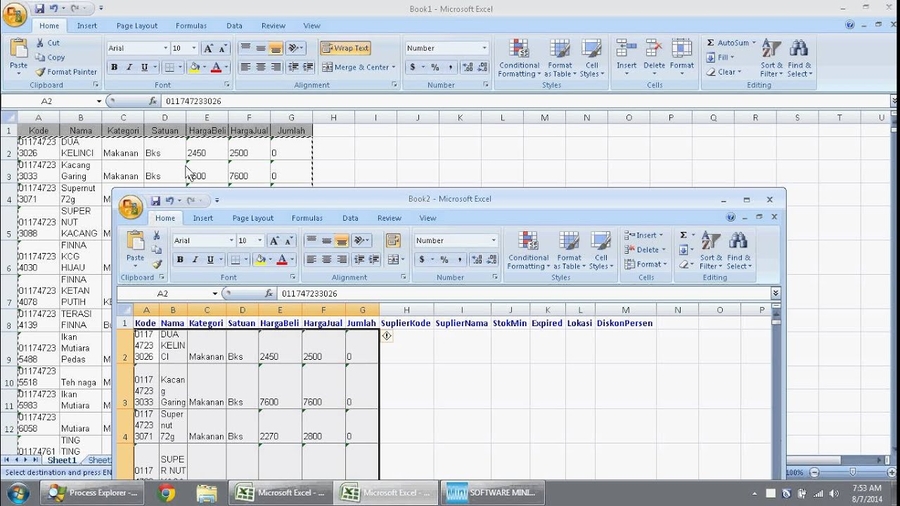Image resolution: width=900 pixels, height=506 pixels.
Task: Open Conditional Formatting in Book2 window
Action: tap(527, 251)
